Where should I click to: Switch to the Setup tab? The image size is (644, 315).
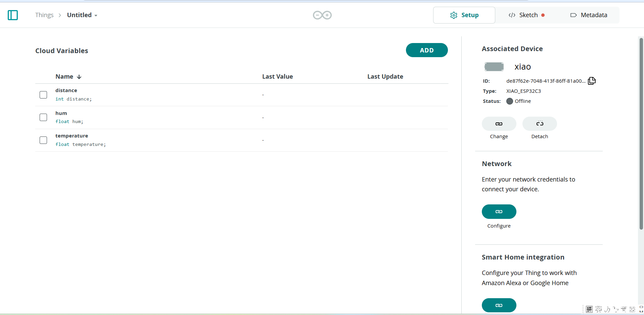click(464, 15)
